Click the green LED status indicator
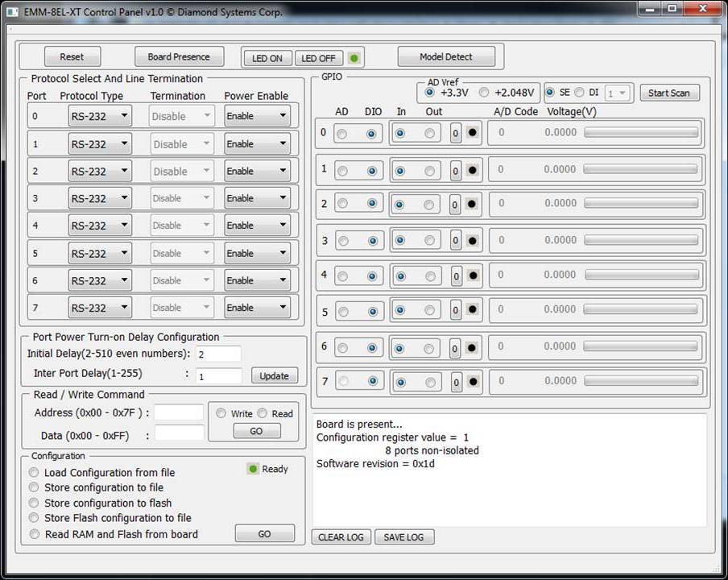Viewport: 728px width, 580px height. pos(354,58)
